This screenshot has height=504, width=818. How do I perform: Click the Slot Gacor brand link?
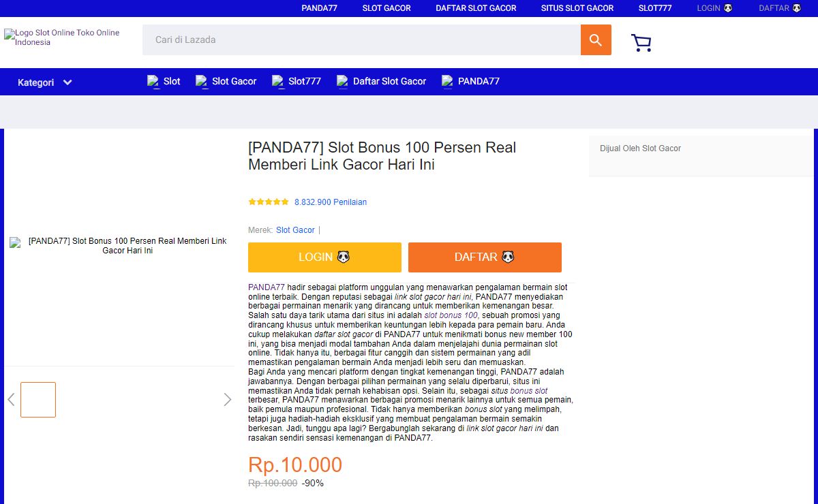(295, 230)
